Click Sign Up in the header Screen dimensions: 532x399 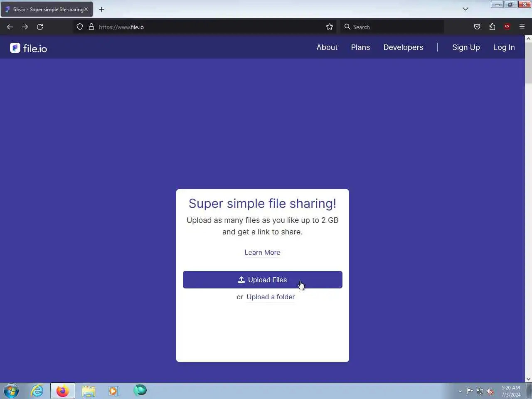466,47
